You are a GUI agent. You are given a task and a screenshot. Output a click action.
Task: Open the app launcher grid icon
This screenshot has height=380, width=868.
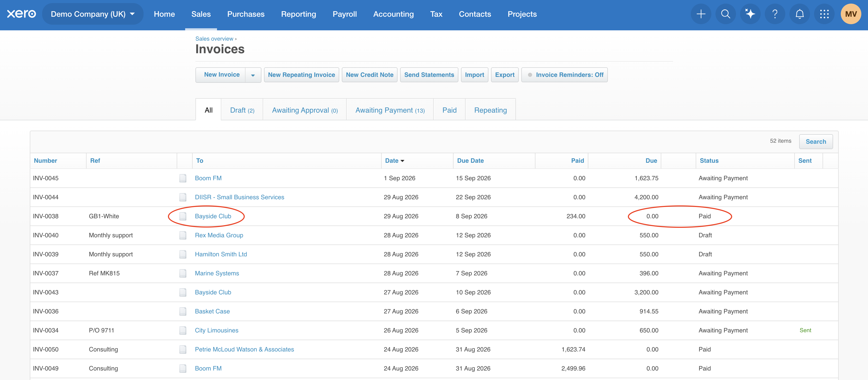coord(824,14)
